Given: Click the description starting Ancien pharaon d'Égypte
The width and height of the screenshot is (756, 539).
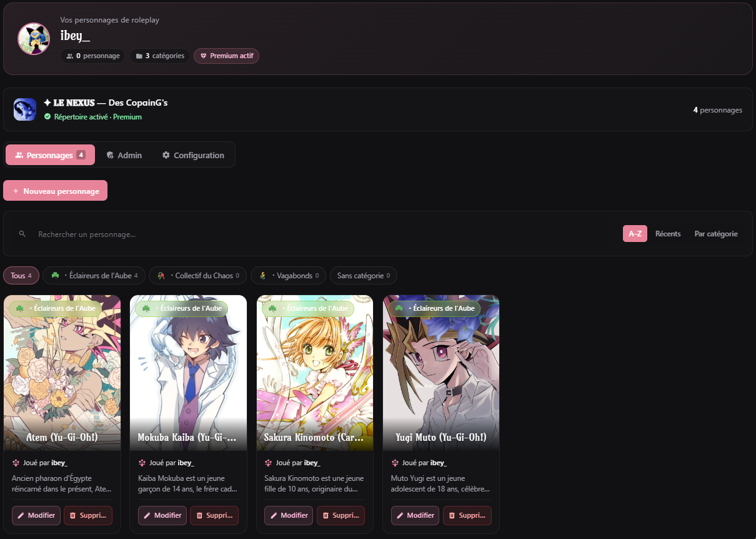Looking at the screenshot, I should [x=61, y=483].
